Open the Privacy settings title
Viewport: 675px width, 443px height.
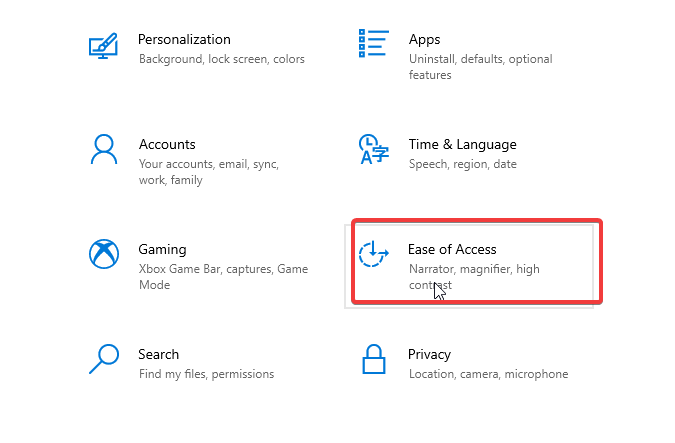click(429, 354)
